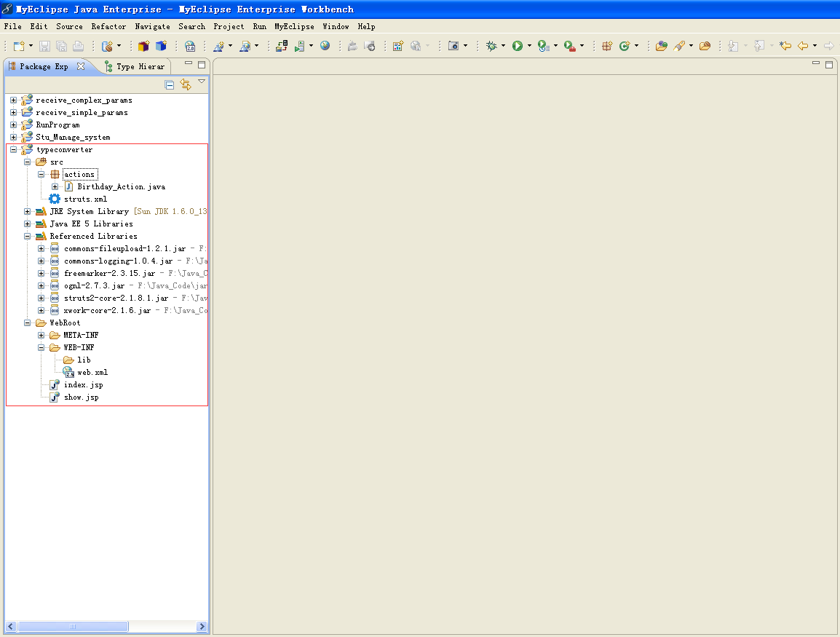This screenshot has width=840, height=637.
Task: Open the dropdown arrow next to Run icon
Action: click(529, 46)
